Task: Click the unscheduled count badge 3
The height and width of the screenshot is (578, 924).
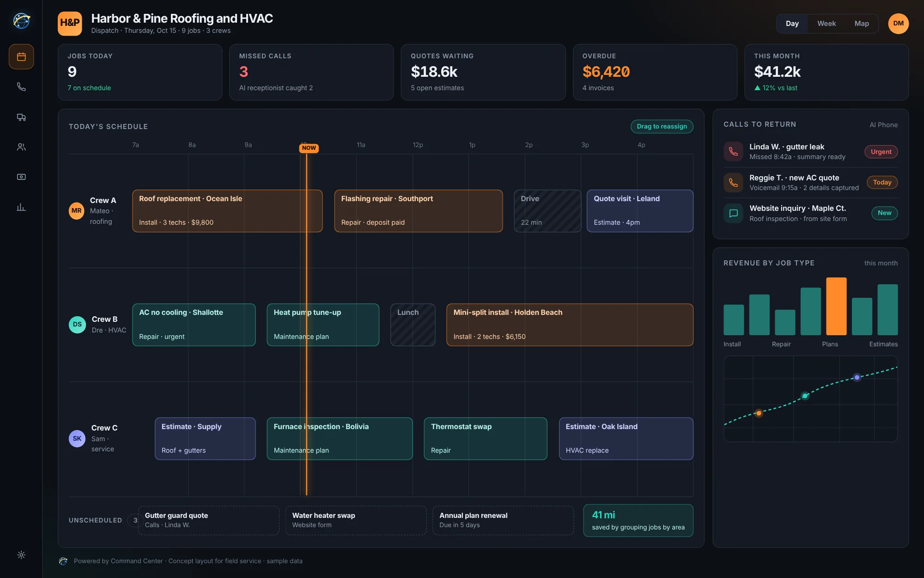Action: point(134,520)
